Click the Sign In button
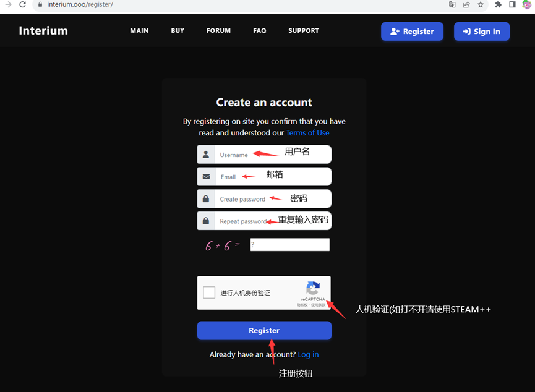Screen dimensions: 535x392 [481, 32]
